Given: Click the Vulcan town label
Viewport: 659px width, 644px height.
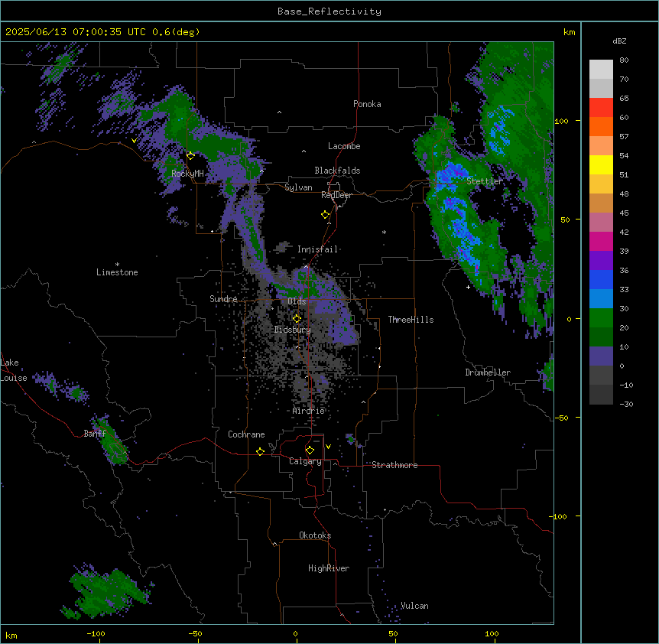Looking at the screenshot, I should [414, 606].
